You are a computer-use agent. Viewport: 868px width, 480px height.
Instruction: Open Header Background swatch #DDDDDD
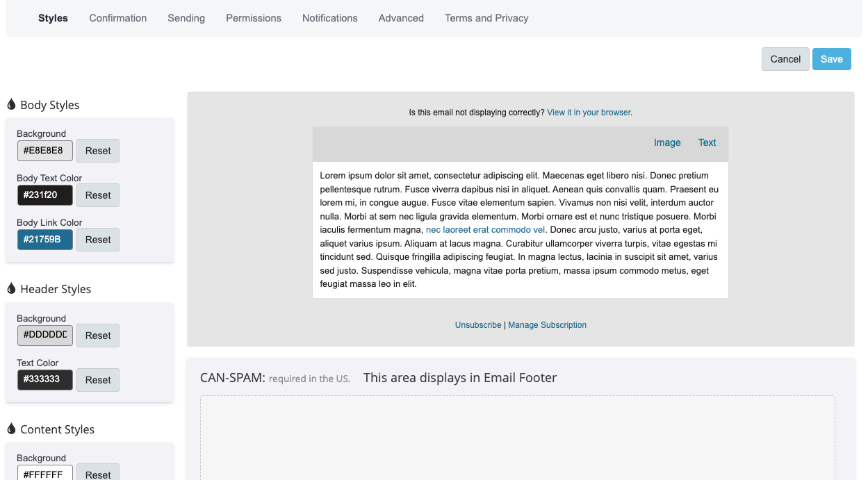45,336
